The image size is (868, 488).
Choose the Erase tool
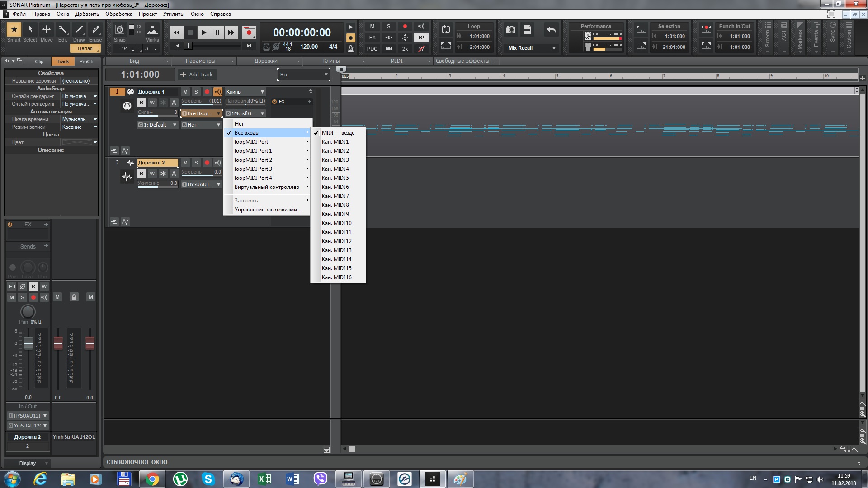pos(95,30)
